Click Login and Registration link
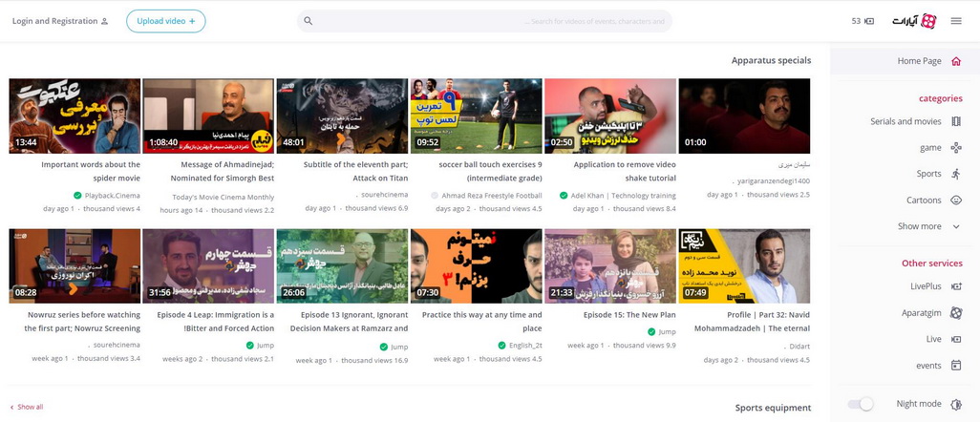The image size is (980, 422). coord(60,21)
